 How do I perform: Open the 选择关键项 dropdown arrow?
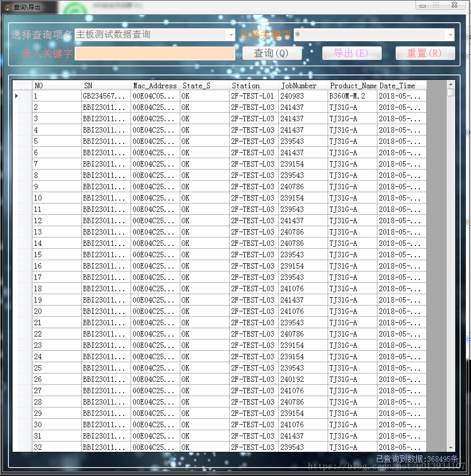click(450, 34)
